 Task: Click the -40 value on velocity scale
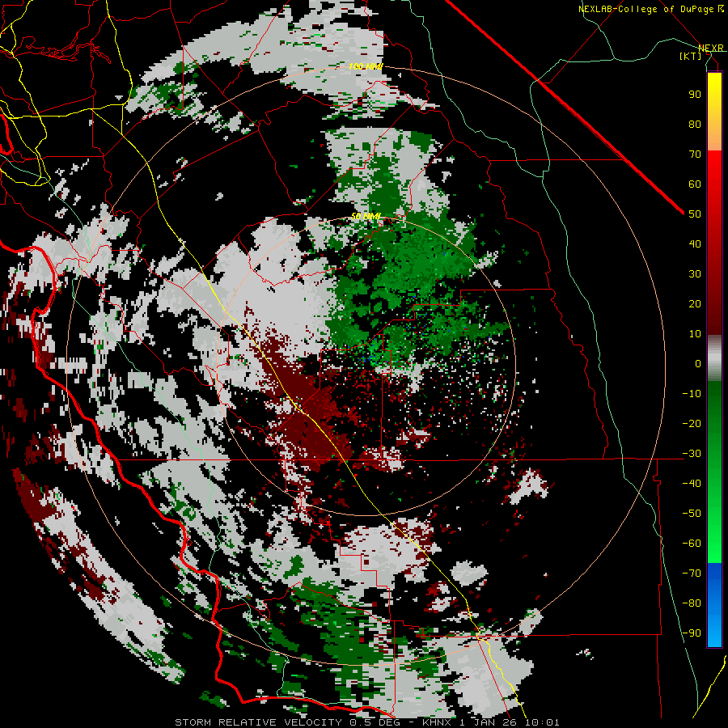(x=692, y=484)
